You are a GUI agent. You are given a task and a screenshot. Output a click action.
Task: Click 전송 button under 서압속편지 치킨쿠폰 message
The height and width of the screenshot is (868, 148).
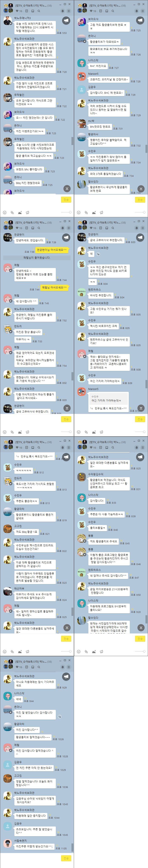pyautogui.click(x=66, y=858)
